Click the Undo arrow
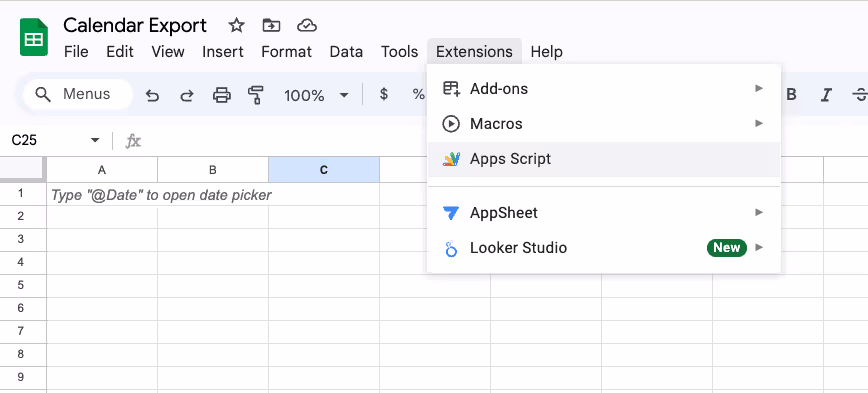868x393 pixels. (x=152, y=96)
